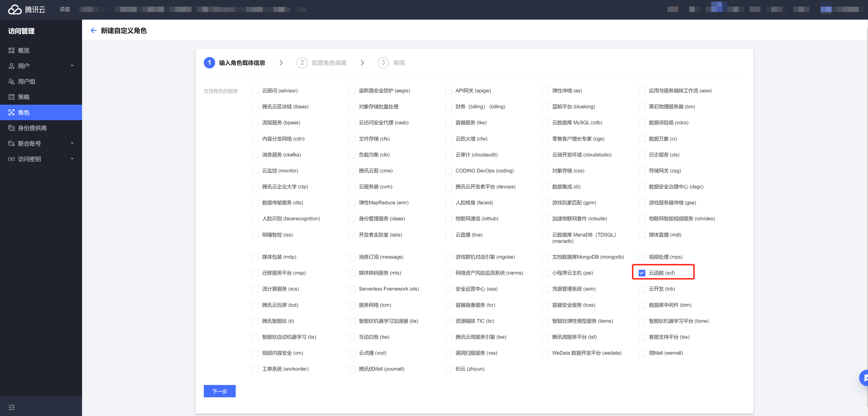
Task: Expand the 访问密钥 submenu chevron
Action: tap(72, 159)
